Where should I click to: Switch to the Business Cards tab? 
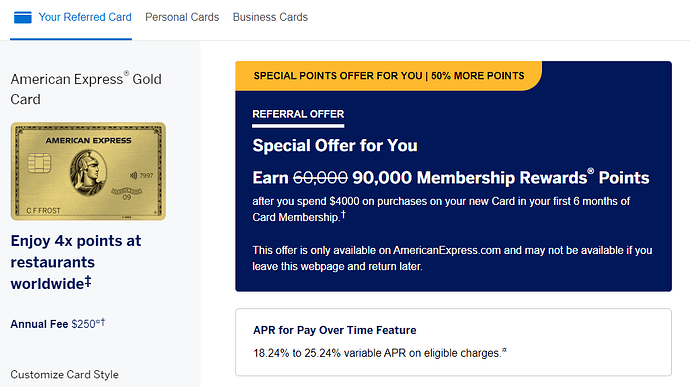(270, 17)
